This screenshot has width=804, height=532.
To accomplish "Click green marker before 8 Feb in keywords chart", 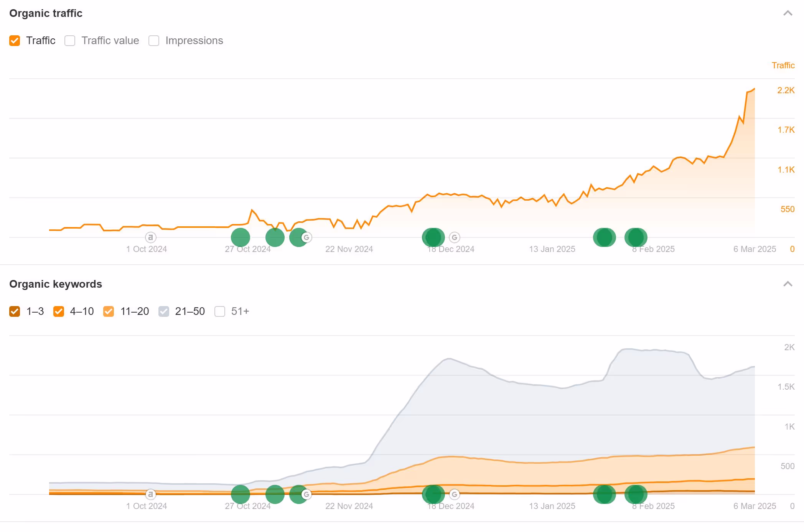I will click(604, 494).
